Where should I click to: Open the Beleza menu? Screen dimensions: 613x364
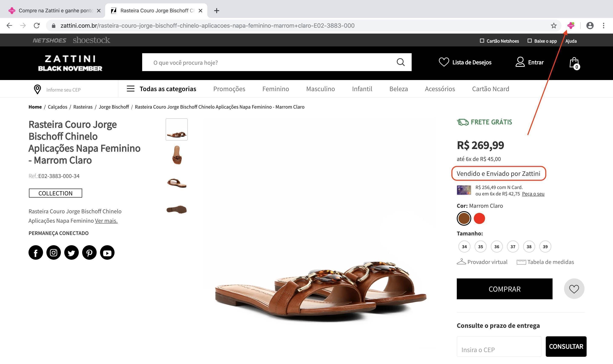pos(398,89)
